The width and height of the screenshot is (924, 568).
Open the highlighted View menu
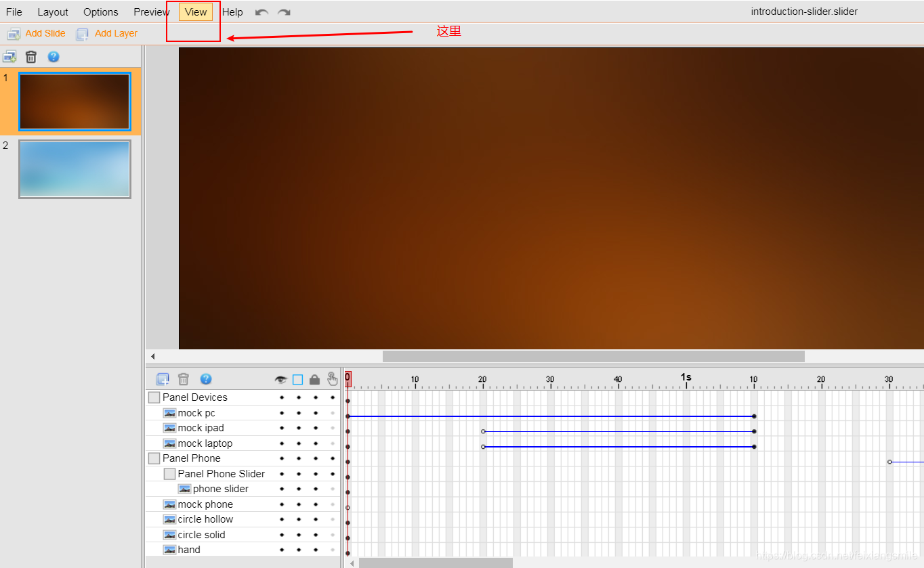[196, 12]
